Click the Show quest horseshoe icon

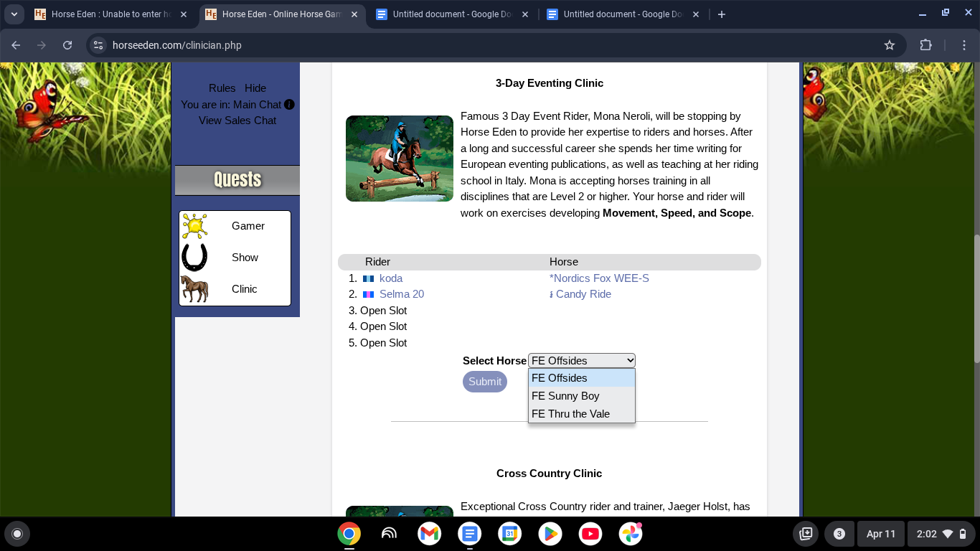pyautogui.click(x=194, y=258)
